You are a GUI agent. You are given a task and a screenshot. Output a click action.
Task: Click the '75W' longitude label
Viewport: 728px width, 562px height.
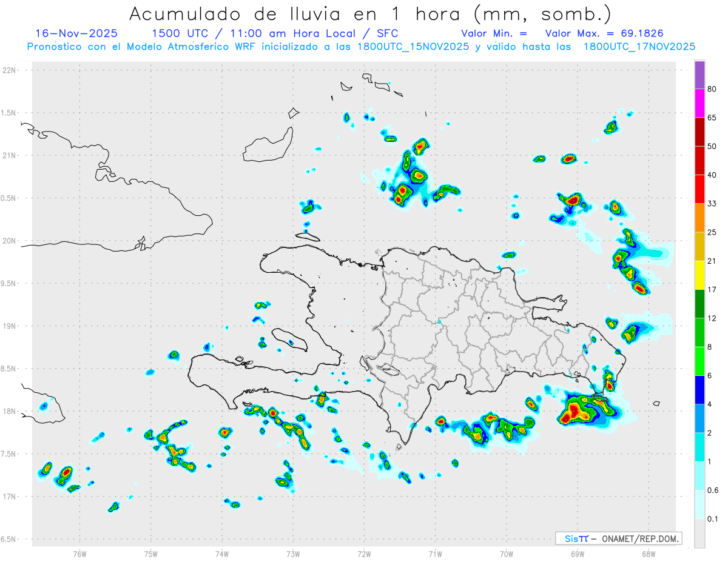click(151, 554)
